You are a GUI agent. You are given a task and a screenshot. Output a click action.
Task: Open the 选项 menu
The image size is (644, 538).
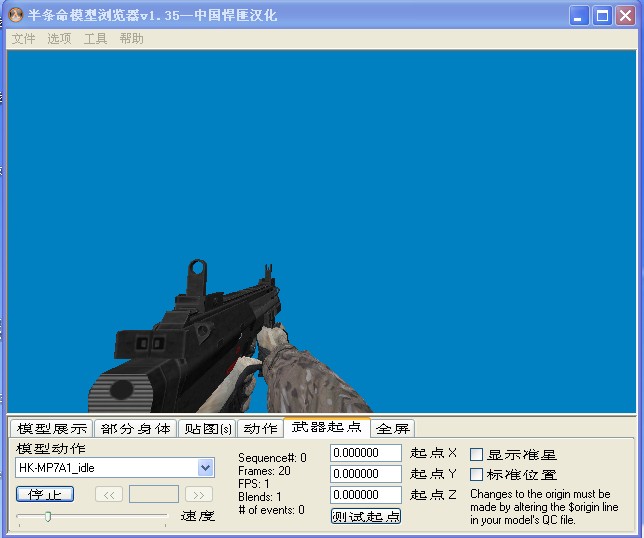click(60, 39)
